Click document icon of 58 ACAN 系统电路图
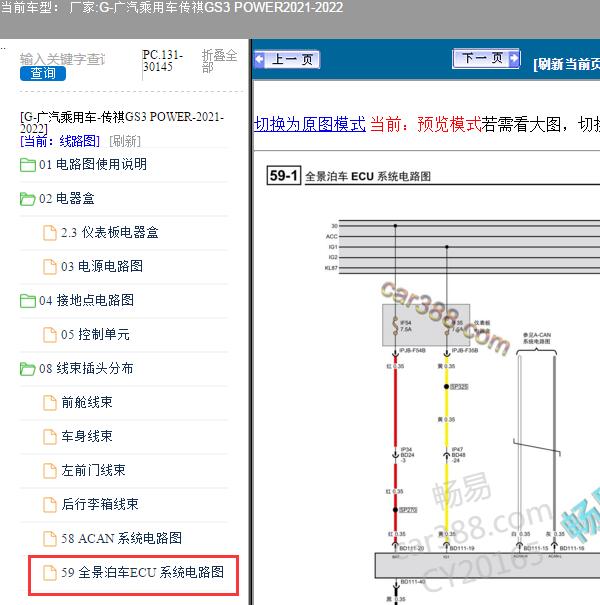 click(50, 539)
